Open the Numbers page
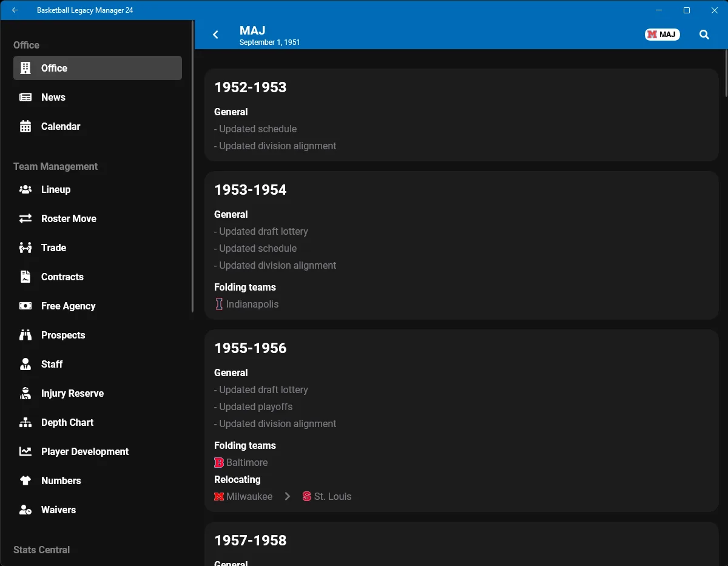Image resolution: width=728 pixels, height=566 pixels. 98,480
